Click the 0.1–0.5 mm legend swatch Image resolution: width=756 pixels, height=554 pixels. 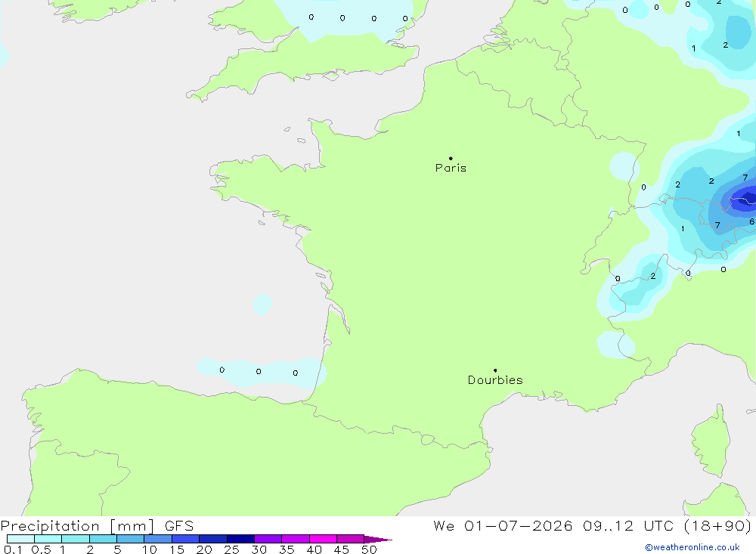20,539
